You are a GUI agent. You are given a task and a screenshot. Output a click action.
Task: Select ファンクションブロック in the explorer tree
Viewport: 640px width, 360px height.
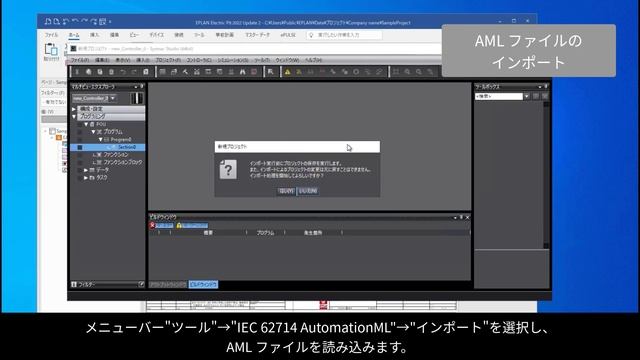pos(122,162)
